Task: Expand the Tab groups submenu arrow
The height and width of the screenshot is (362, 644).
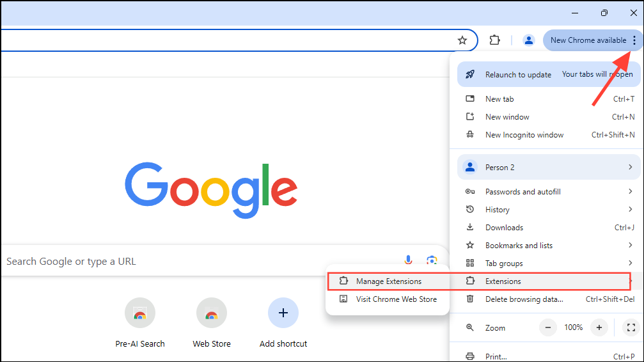Action: click(x=630, y=263)
